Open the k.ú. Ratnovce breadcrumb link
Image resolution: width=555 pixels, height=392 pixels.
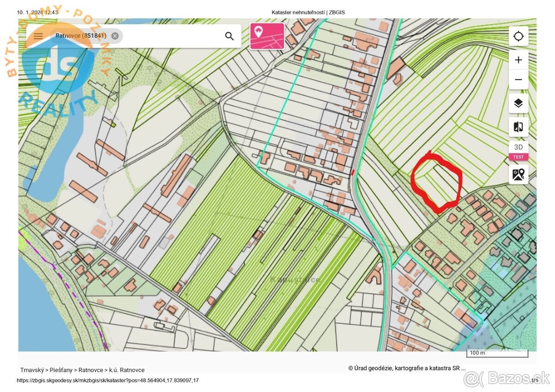point(126,370)
